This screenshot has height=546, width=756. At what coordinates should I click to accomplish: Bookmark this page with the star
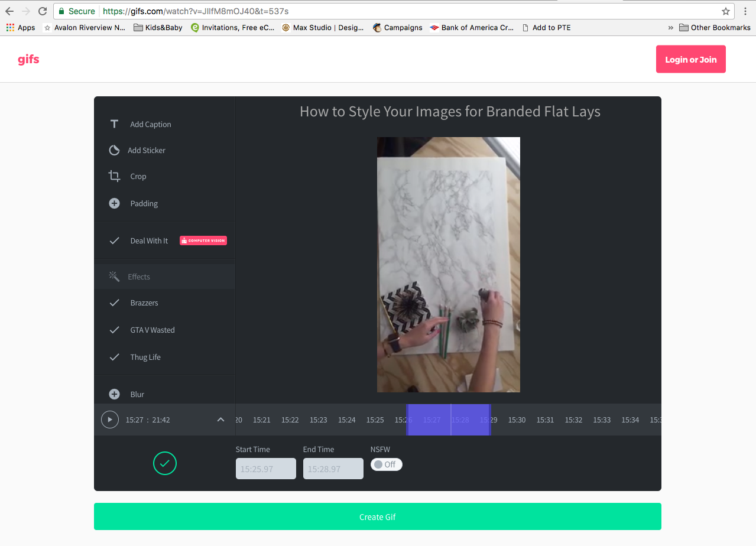726,11
